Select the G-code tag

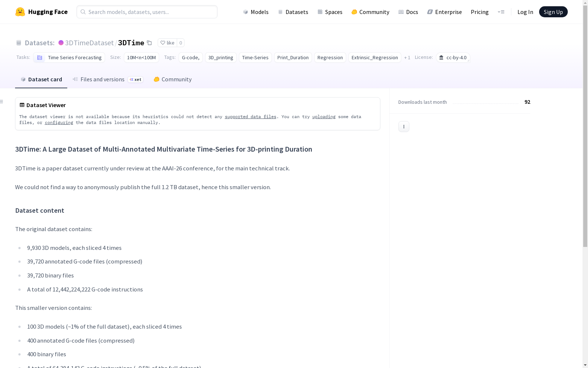pos(191,57)
